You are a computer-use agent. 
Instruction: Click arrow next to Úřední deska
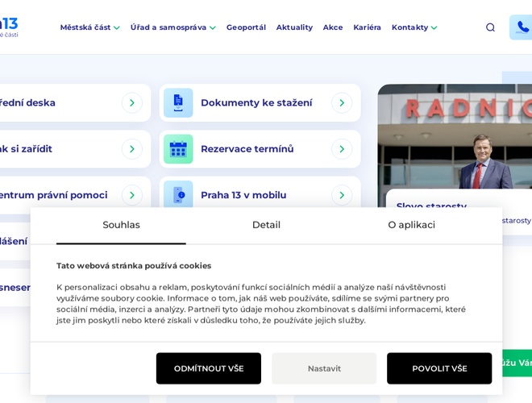[x=132, y=103]
